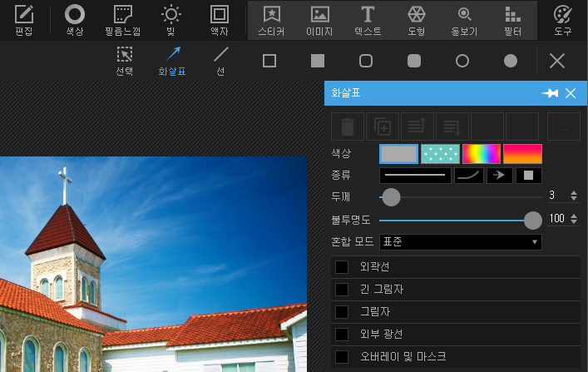Switch to the 필터 (Filter) tab
Screen dimensions: 588x372
pos(512,20)
